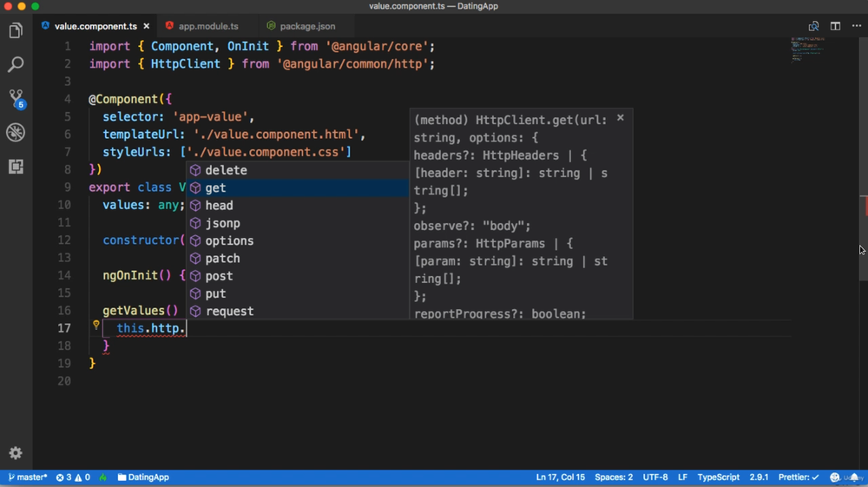Open the Search panel in activity bar
Viewport: 868px width, 487px height.
[16, 64]
